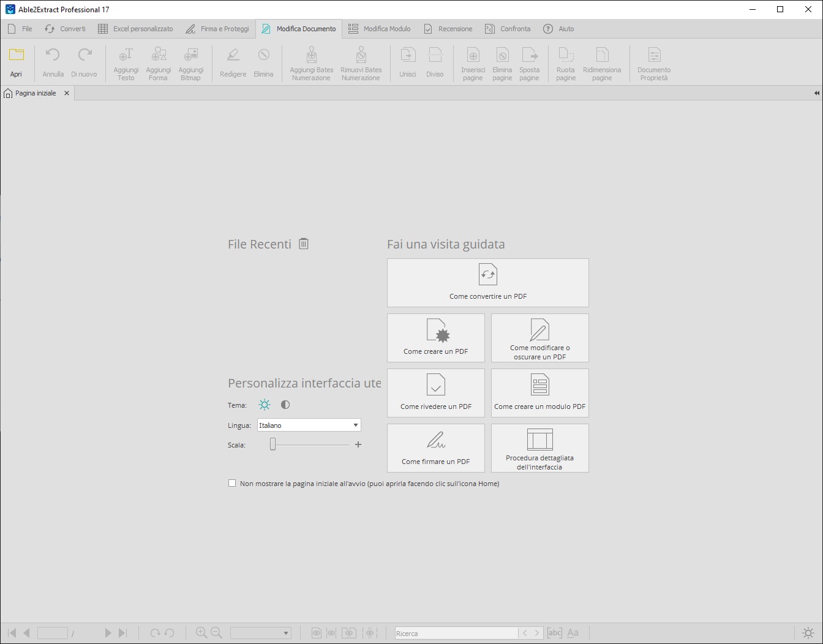The width and height of the screenshot is (823, 644).
Task: Switch to Firma e Proteggi tab
Action: (217, 29)
